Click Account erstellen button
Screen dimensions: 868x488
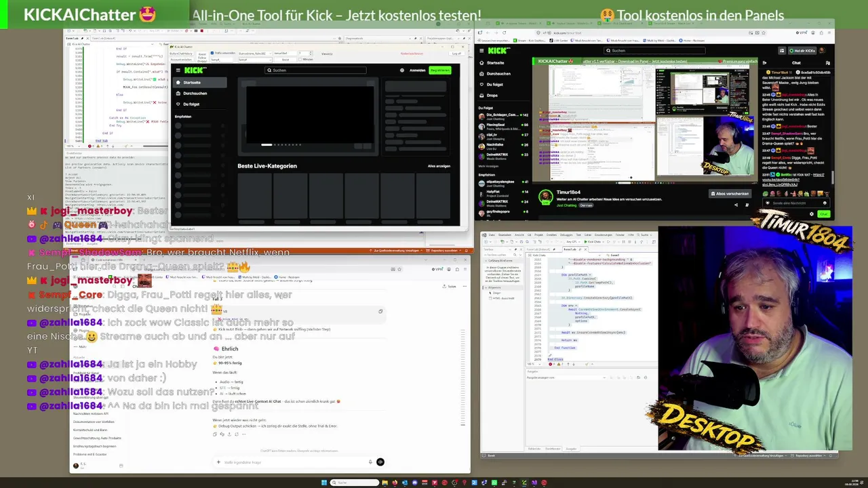click(182, 60)
